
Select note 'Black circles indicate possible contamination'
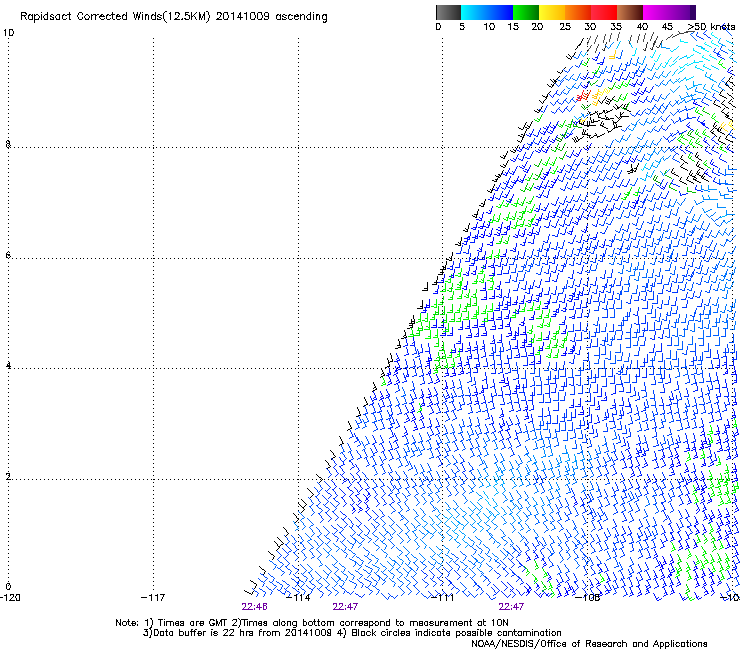(456, 633)
